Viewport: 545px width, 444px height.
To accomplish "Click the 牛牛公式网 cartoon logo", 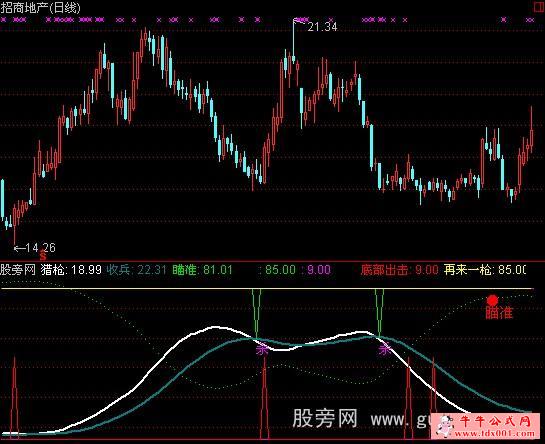I will [445, 425].
